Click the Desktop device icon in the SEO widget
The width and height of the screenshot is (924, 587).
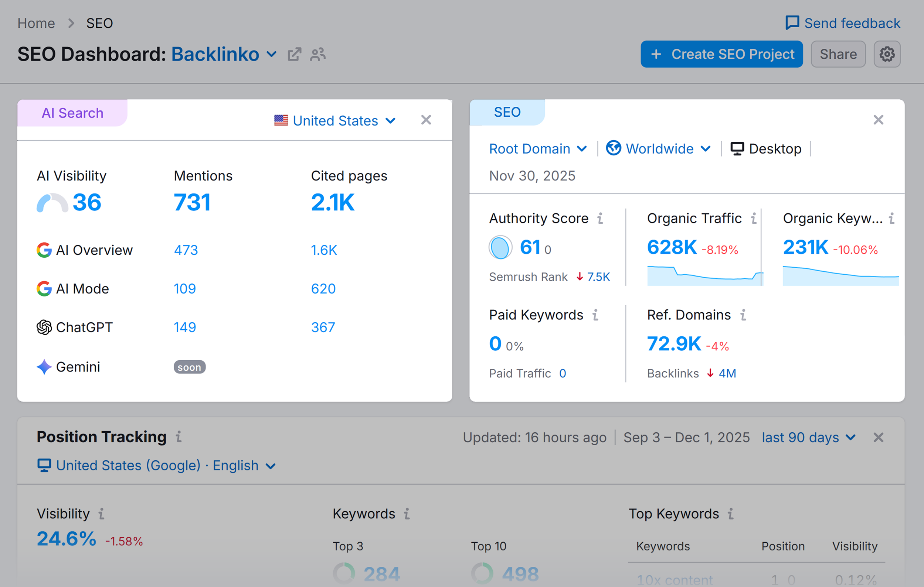(x=738, y=149)
